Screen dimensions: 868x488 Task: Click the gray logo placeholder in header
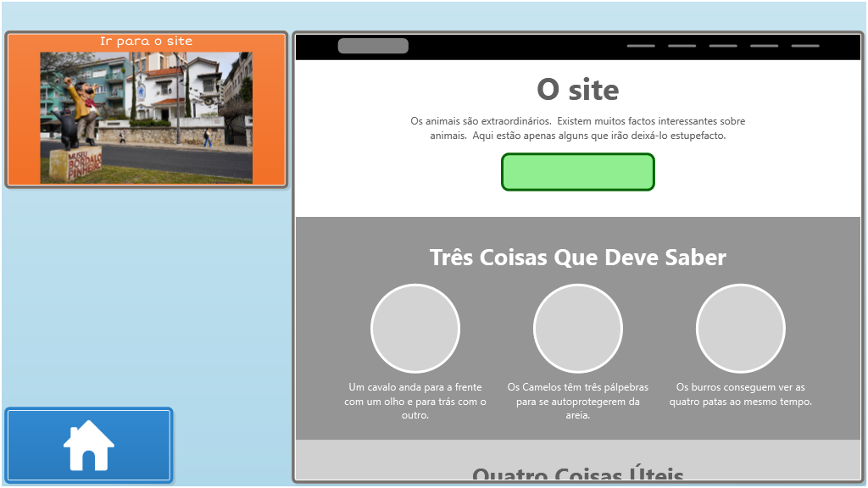[373, 46]
